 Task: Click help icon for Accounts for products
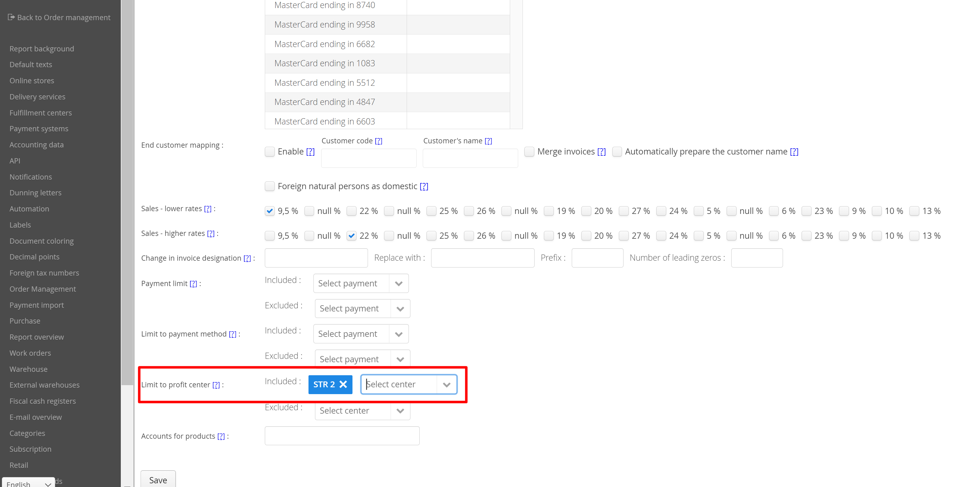pos(221,436)
